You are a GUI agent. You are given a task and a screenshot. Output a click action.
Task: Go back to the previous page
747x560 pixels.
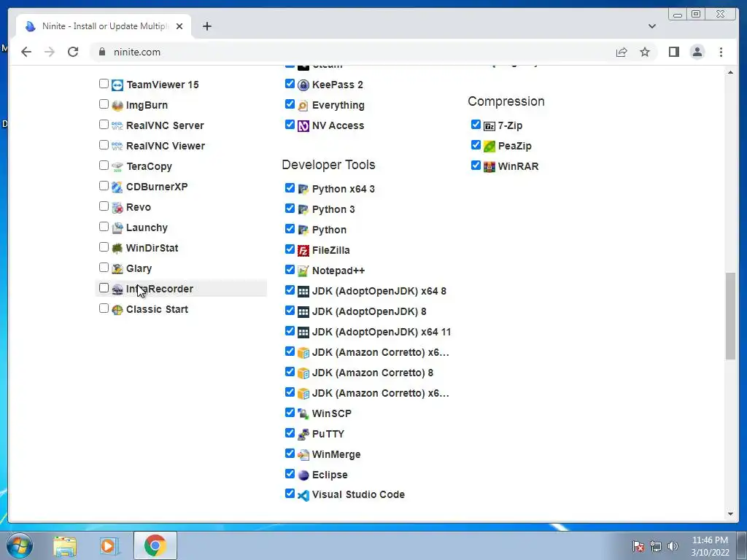[x=26, y=52]
